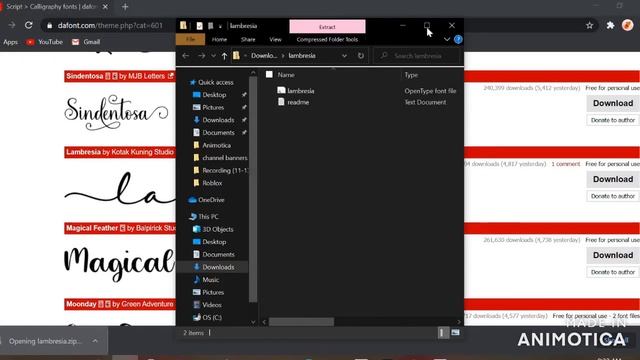The image size is (640, 360).
Task: Go back in Explorer navigation
Action: 186,56
